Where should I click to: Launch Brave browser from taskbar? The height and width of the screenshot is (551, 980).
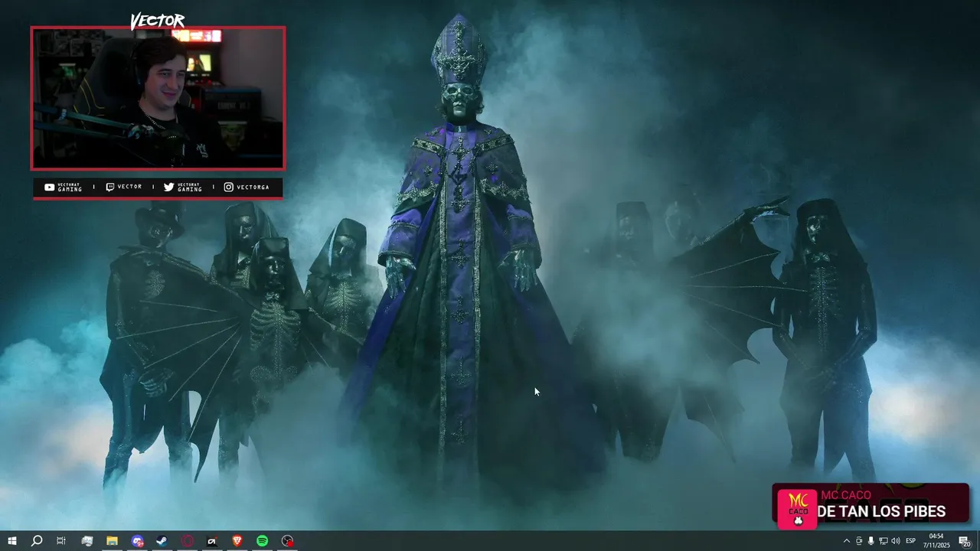[237, 541]
